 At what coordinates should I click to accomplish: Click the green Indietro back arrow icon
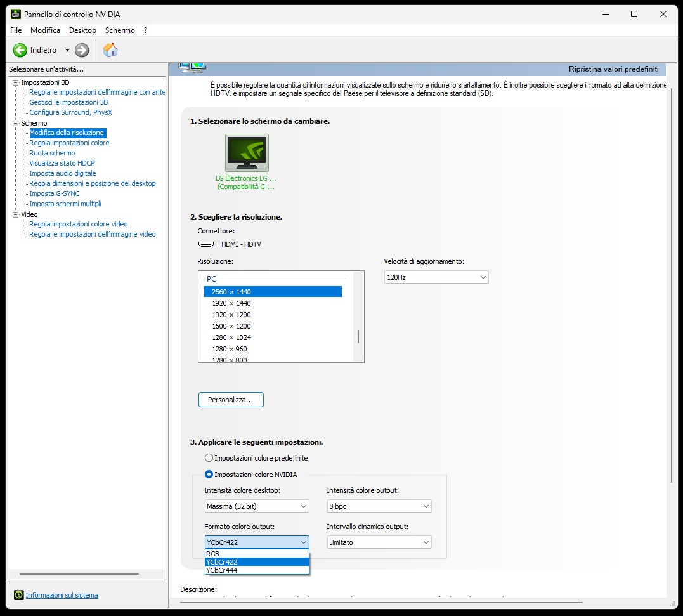(x=20, y=50)
